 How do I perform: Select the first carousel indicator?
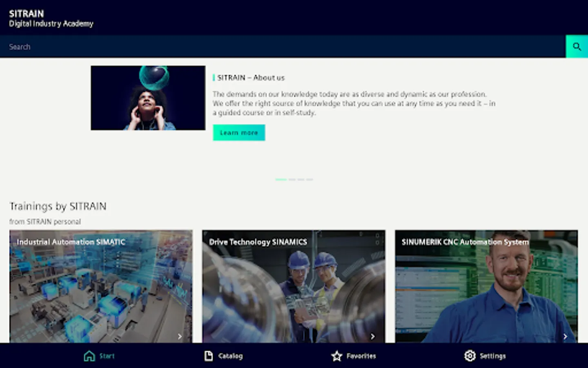point(281,180)
